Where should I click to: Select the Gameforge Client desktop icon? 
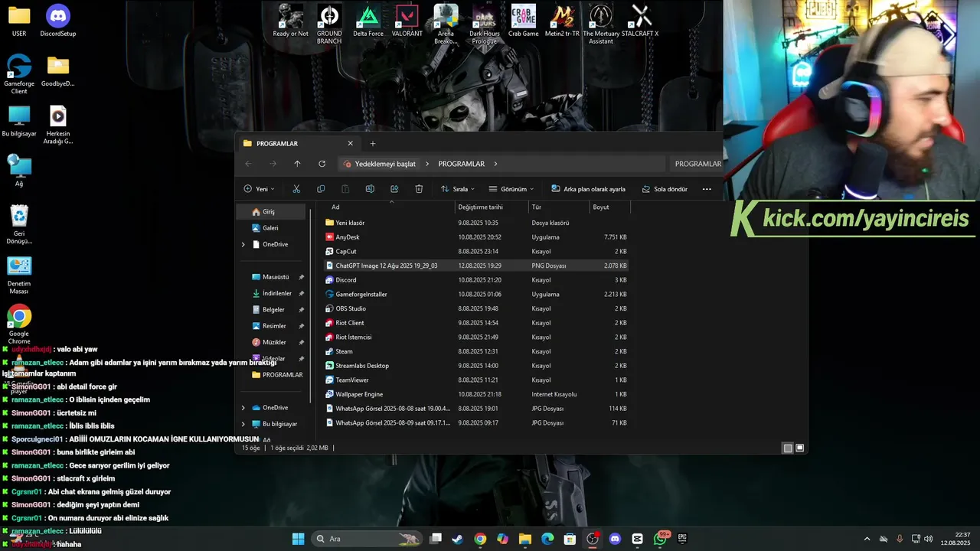[x=19, y=74]
